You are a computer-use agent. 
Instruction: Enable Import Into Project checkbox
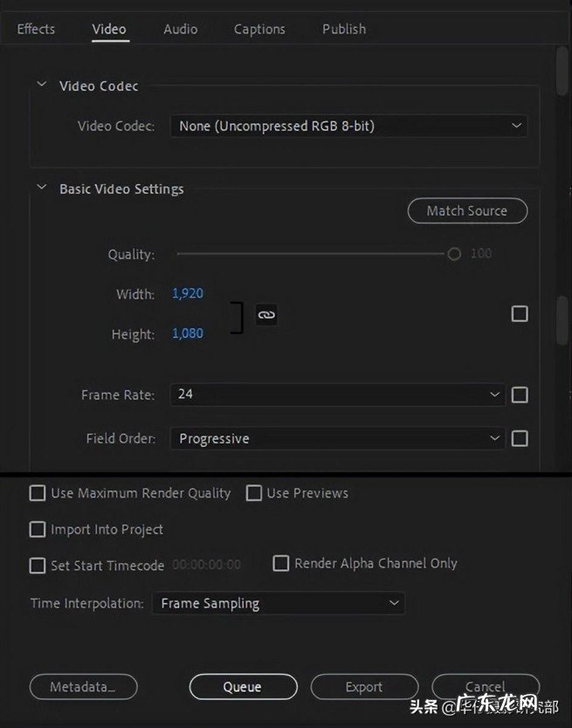[38, 530]
